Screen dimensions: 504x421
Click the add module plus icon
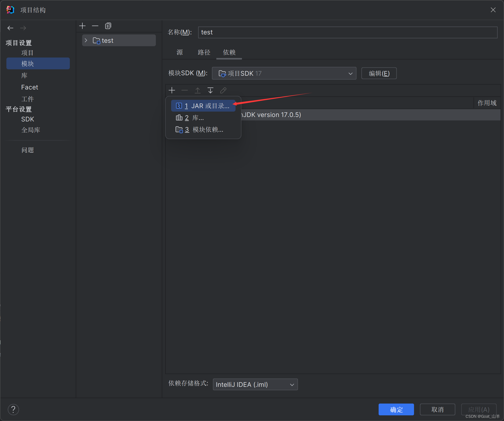(x=82, y=26)
